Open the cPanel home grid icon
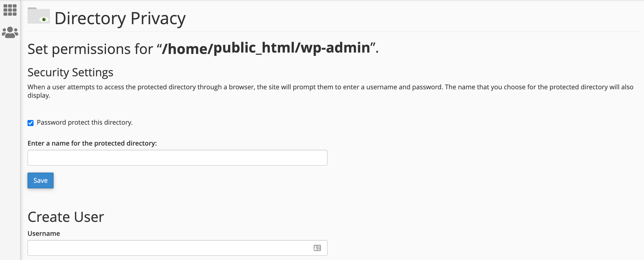Viewport: 644px width, 260px height. tap(10, 10)
